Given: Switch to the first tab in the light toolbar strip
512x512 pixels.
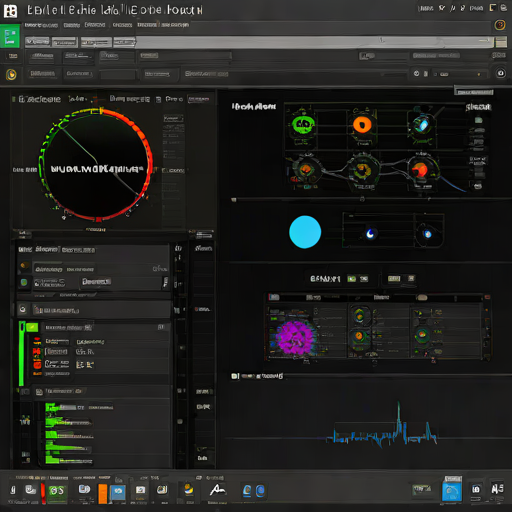Looking at the screenshot, I should click(37, 42).
